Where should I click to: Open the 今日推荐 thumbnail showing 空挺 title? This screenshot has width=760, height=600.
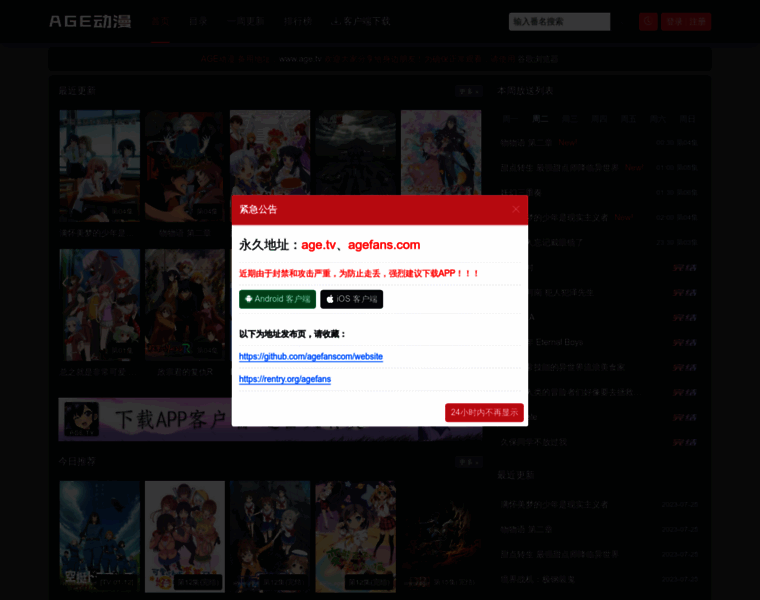coord(99,537)
